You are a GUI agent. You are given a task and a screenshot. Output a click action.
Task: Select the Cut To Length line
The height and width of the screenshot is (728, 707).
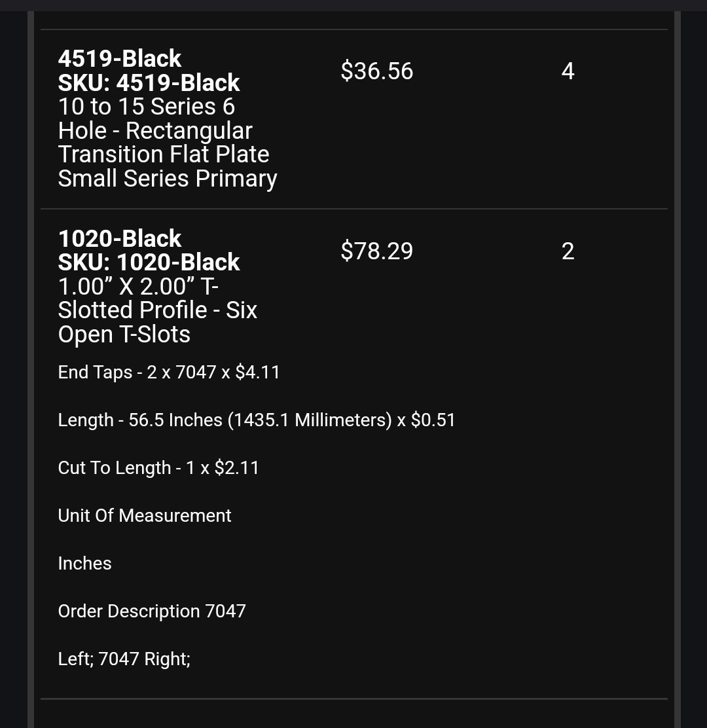coord(158,468)
